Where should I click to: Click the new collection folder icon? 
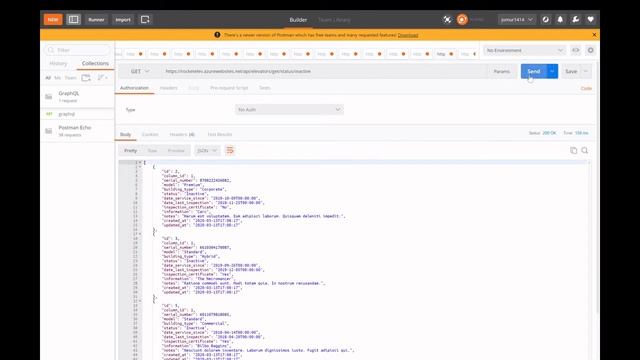[86, 78]
